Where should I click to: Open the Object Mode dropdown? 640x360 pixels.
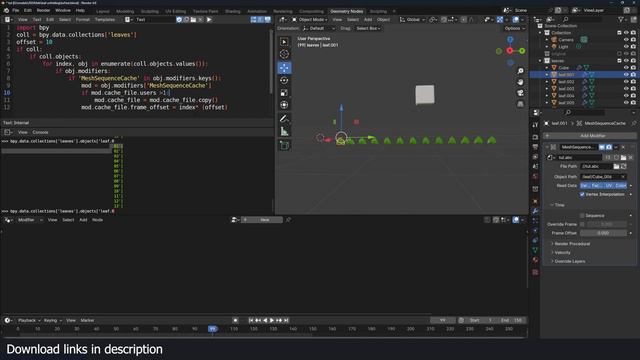[310, 20]
